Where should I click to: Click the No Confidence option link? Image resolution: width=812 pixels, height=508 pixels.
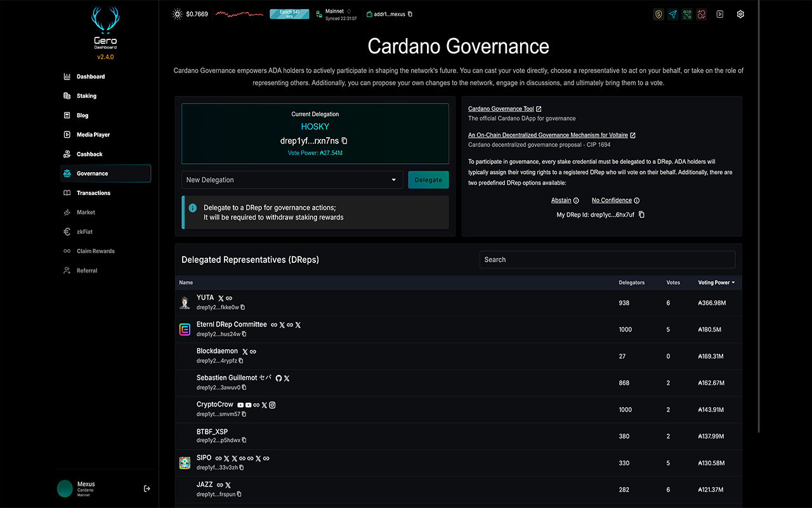(x=612, y=201)
